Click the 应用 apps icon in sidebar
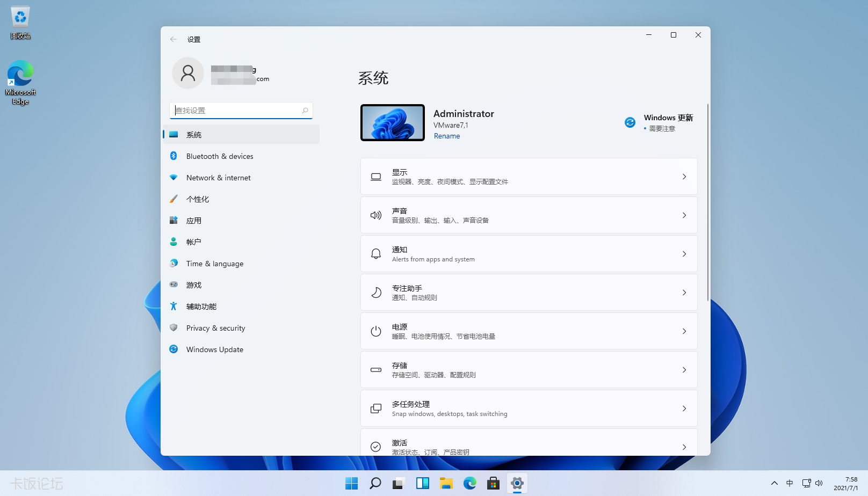868x496 pixels. click(x=173, y=220)
